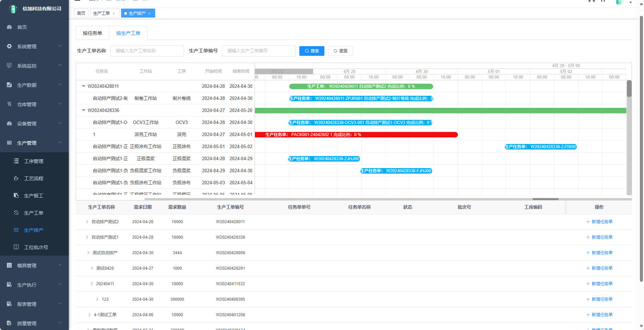
Task: Click the 首页 dashboard icon in sidebar
Action: pyautogui.click(x=9, y=27)
